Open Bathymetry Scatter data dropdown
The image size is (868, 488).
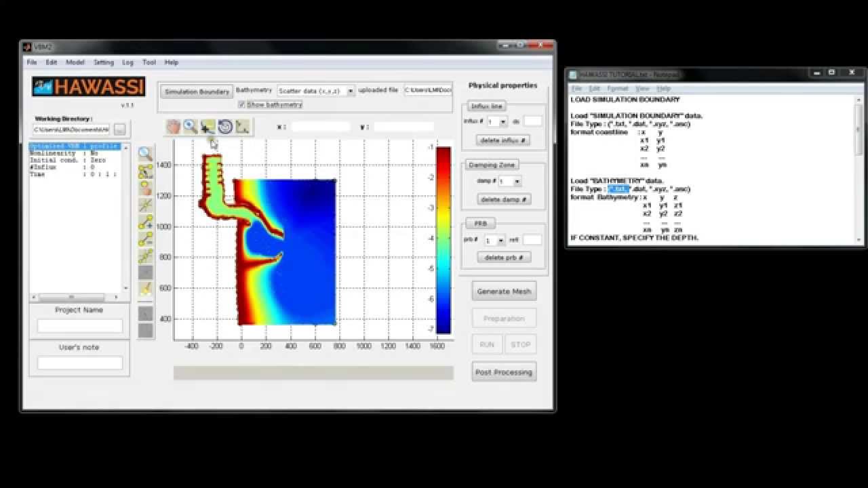coord(316,91)
